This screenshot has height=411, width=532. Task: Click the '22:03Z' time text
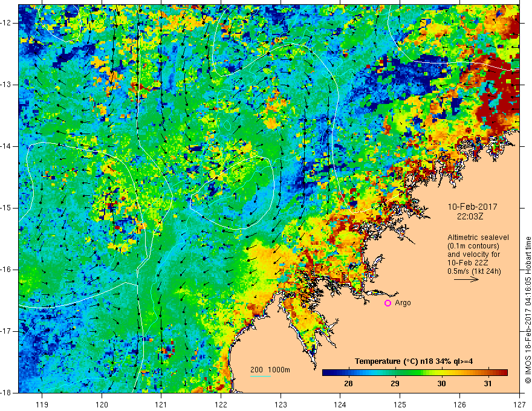(x=470, y=216)
